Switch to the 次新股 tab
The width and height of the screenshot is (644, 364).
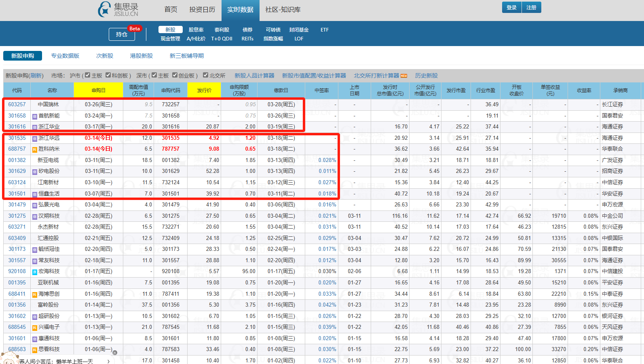click(105, 56)
